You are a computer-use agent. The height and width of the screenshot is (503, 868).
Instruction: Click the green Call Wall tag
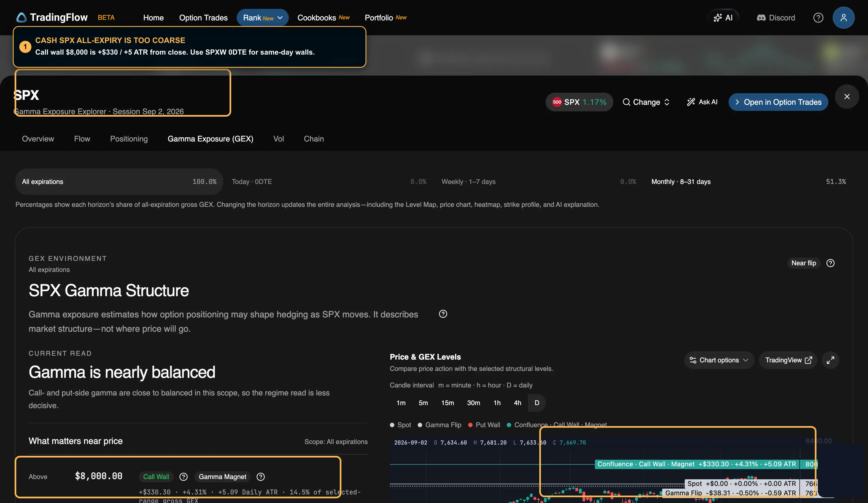coord(156,477)
